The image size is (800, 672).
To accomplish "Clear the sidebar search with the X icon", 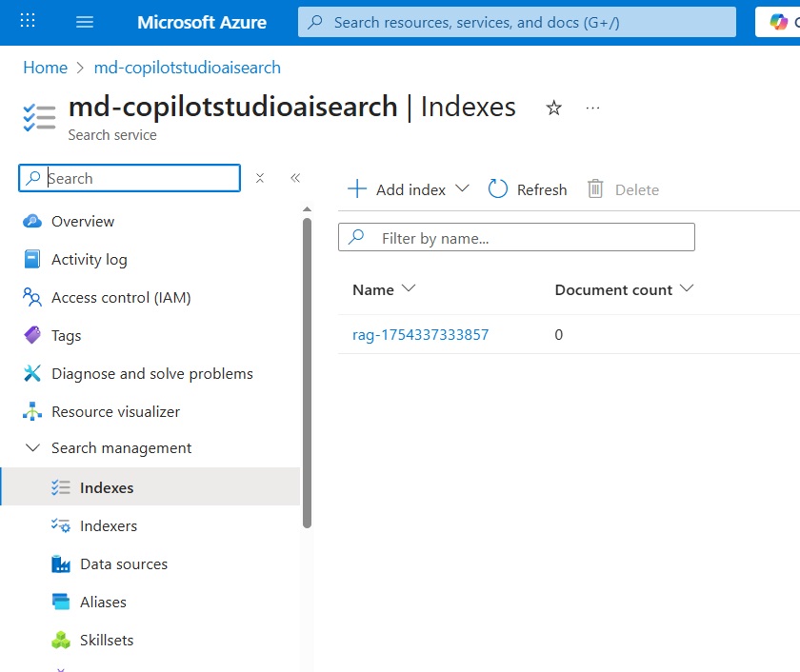I will tap(260, 178).
